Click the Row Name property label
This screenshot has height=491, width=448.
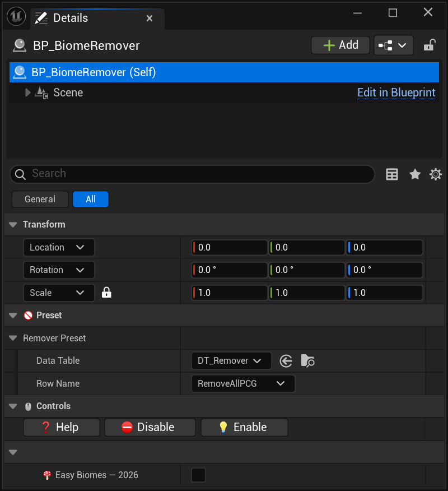click(x=58, y=383)
